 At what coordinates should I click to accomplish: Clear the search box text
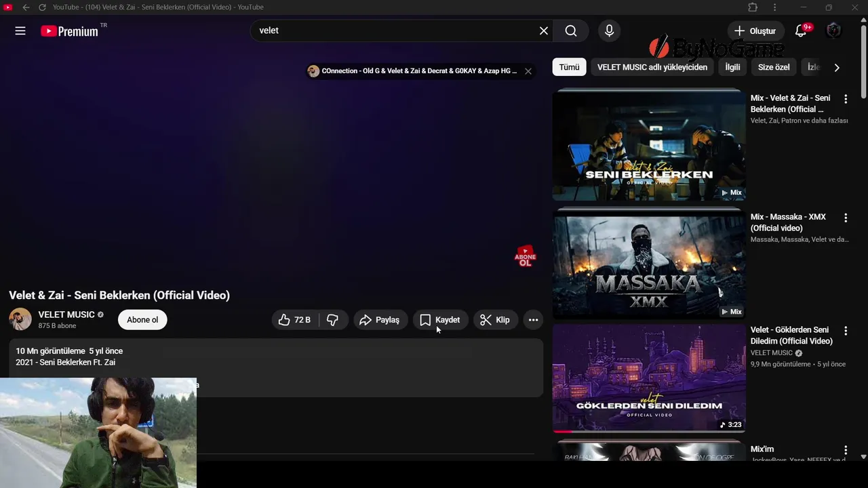point(543,30)
